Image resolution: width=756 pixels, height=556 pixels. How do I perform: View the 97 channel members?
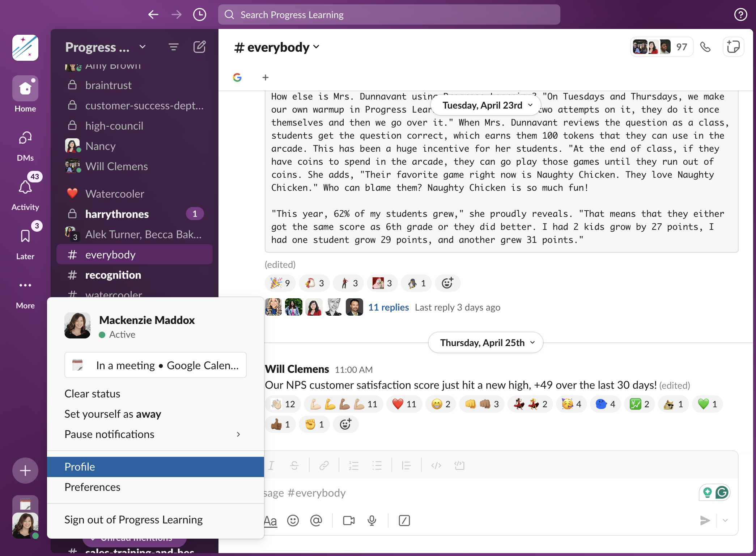(662, 47)
